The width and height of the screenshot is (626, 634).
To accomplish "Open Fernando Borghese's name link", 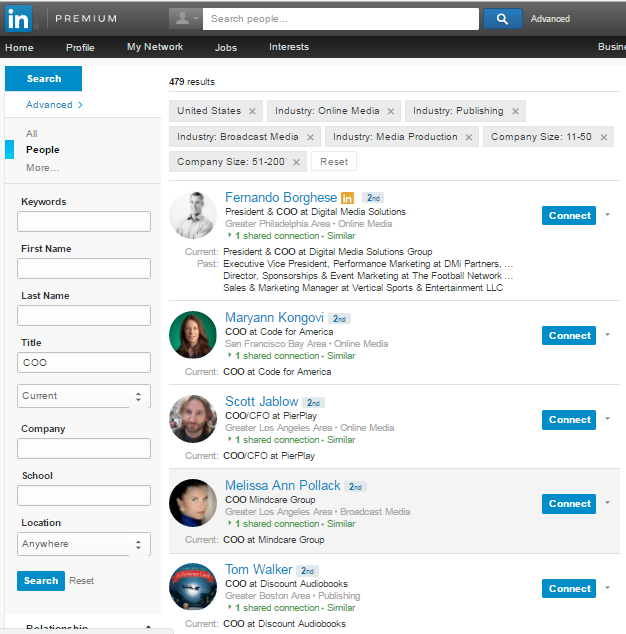I will (x=281, y=197).
